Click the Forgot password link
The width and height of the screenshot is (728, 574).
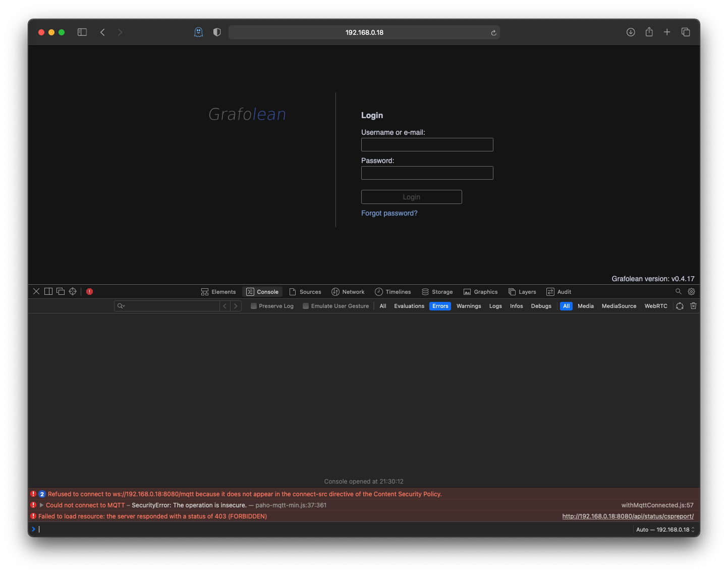point(389,213)
